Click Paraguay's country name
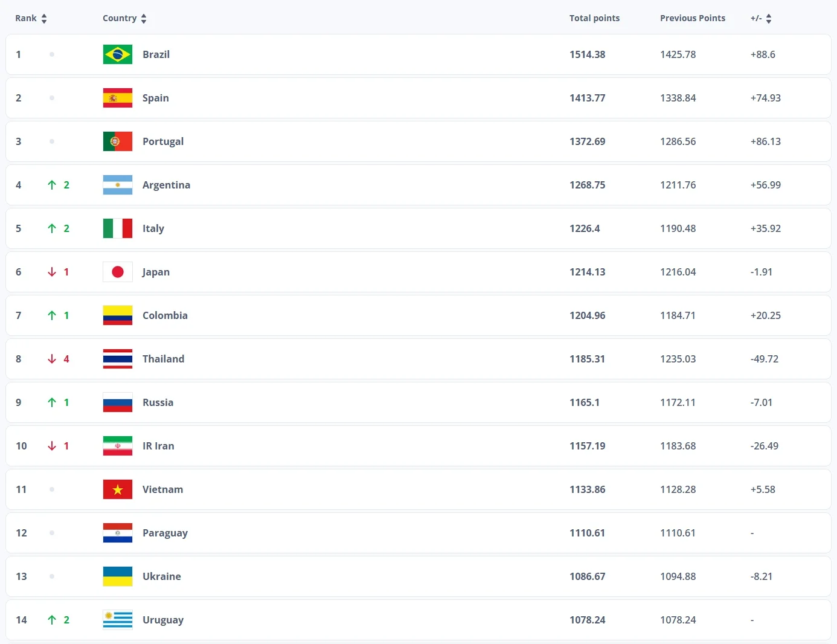The image size is (837, 644). click(x=165, y=533)
